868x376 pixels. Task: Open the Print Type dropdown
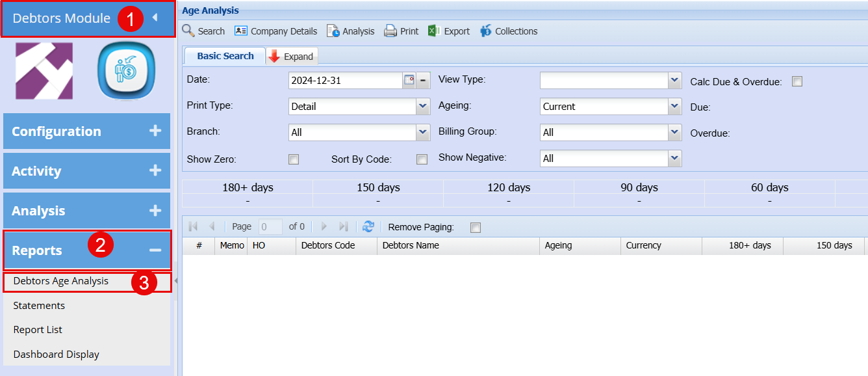[x=423, y=107]
